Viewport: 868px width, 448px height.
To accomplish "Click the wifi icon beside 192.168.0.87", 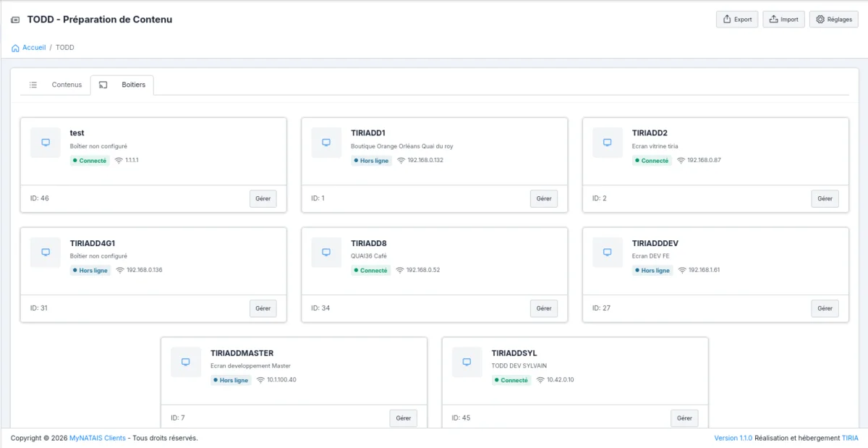I will click(x=681, y=161).
